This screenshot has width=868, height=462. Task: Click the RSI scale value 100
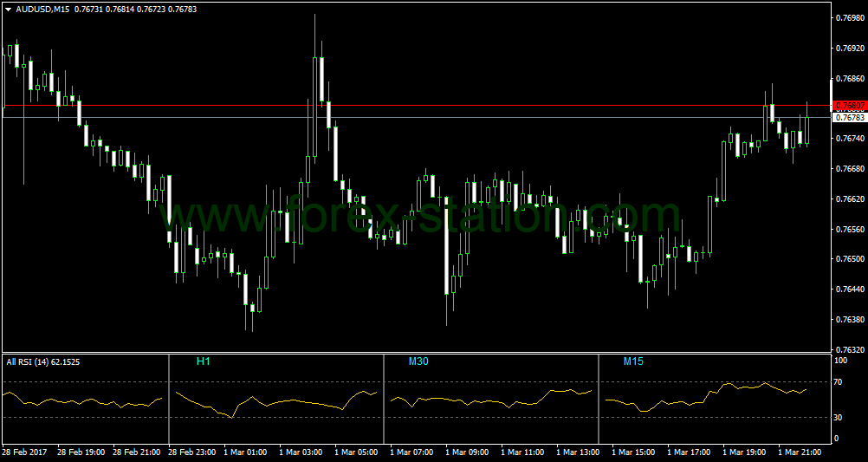click(841, 361)
